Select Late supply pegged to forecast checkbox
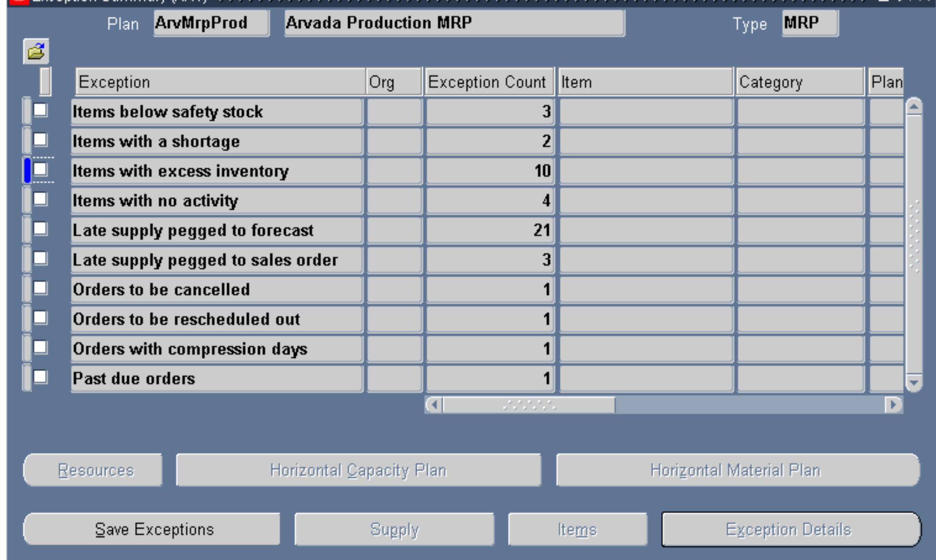Screen dimensions: 936x560 40,229
